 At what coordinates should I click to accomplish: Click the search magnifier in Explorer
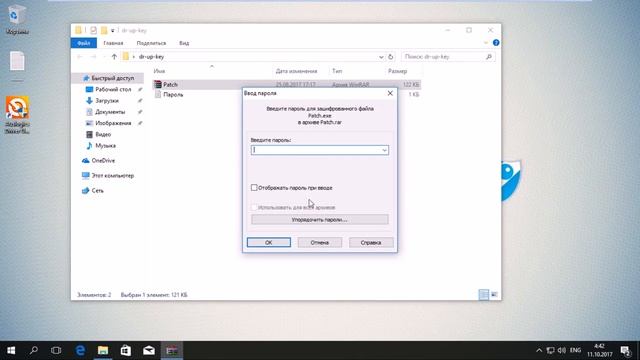coord(489,57)
